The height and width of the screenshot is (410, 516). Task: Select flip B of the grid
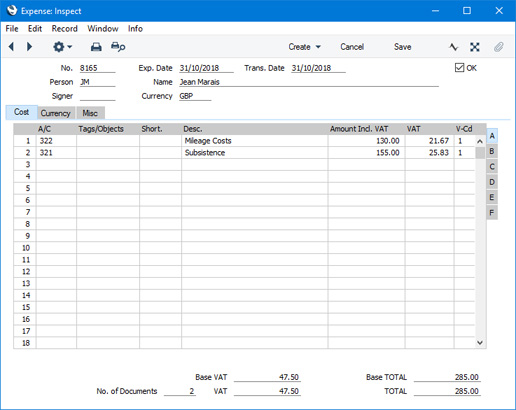tap(492, 151)
